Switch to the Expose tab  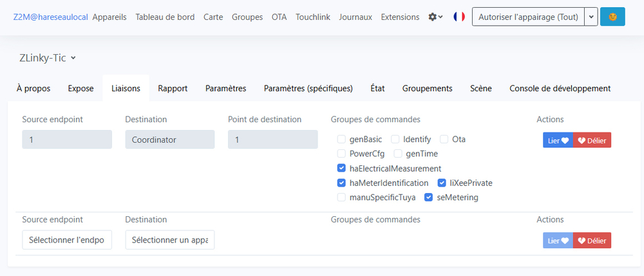[81, 88]
